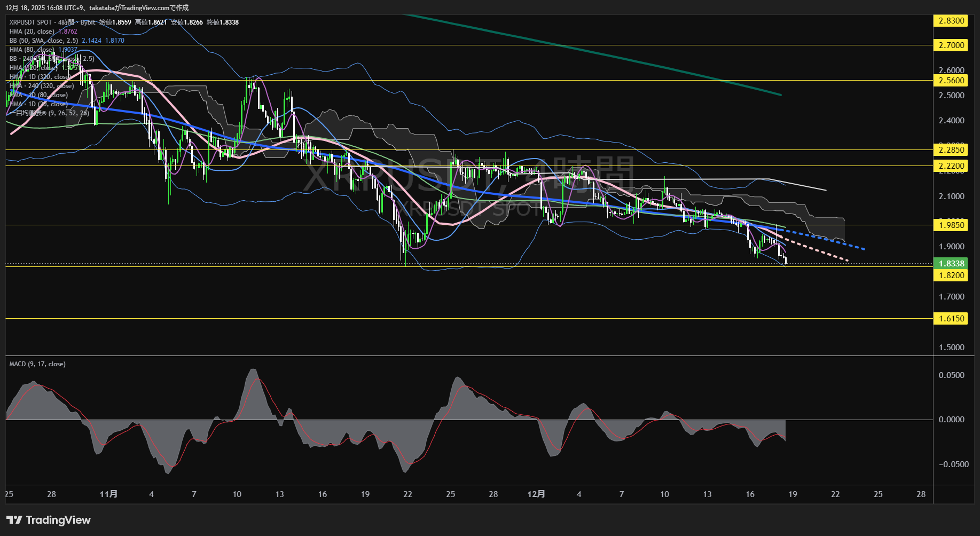Viewport: 980px width, 536px height.
Task: Click the 2.5600 yellow price label
Action: [x=951, y=81]
